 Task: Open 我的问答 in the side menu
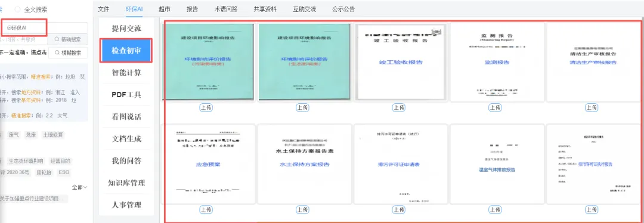click(126, 161)
